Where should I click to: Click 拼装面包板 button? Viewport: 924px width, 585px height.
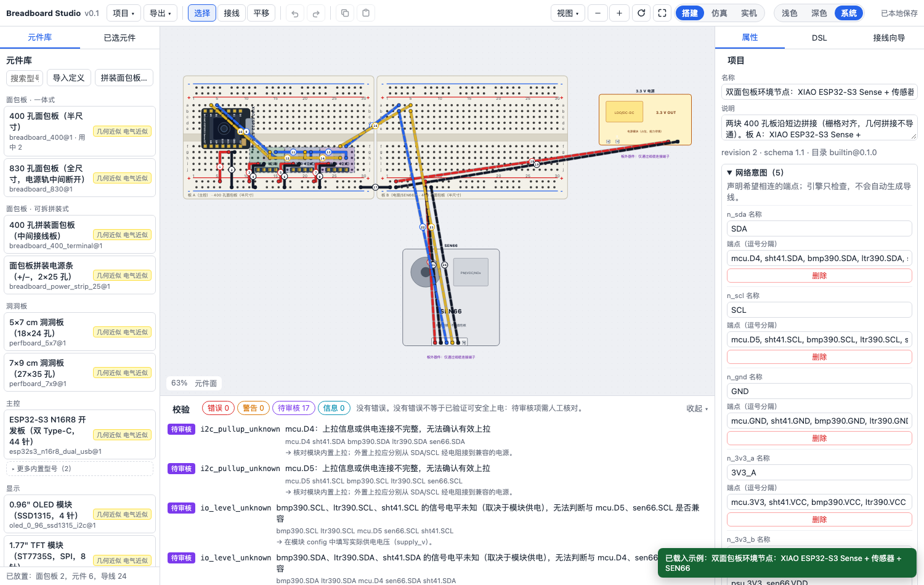[x=124, y=78]
